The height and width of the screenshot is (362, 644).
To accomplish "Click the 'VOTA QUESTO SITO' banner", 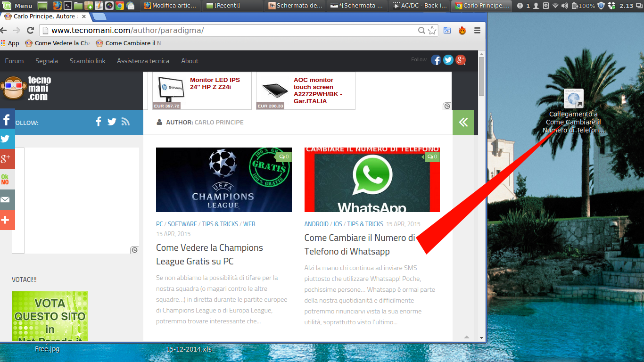I will click(x=50, y=316).
